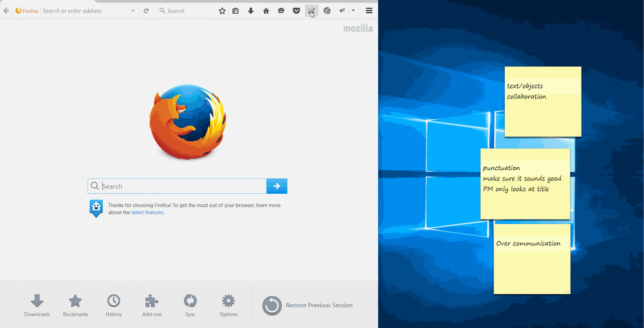The height and width of the screenshot is (328, 644).
Task: Start a Hello conversation smiley icon
Action: pyautogui.click(x=281, y=11)
